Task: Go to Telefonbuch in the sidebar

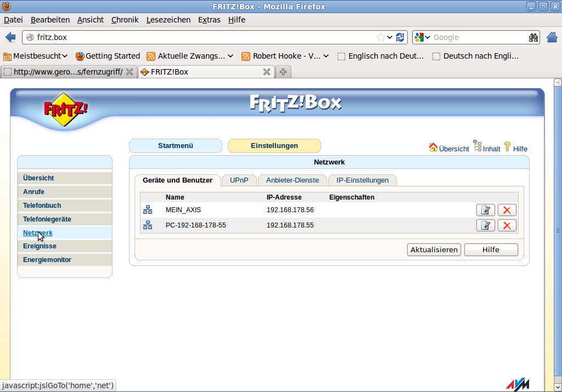Action: [x=42, y=206]
